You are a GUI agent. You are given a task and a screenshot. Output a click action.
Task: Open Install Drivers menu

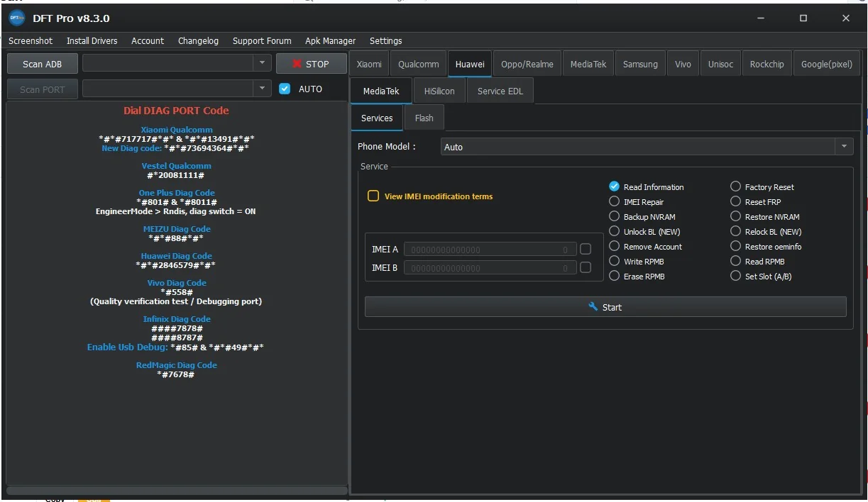coord(92,40)
